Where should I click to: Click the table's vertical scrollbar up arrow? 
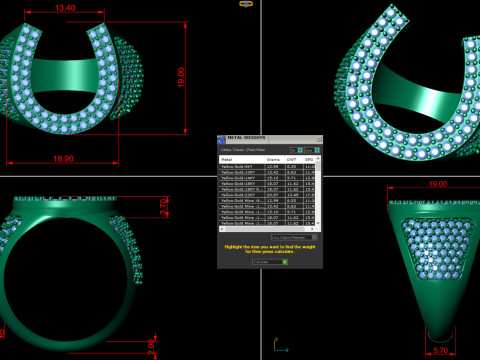pyautogui.click(x=318, y=158)
